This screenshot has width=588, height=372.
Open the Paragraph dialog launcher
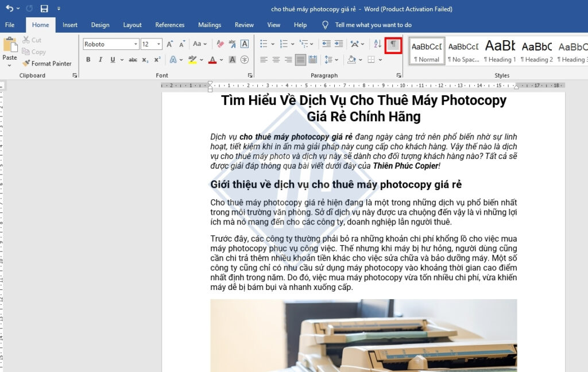point(399,75)
